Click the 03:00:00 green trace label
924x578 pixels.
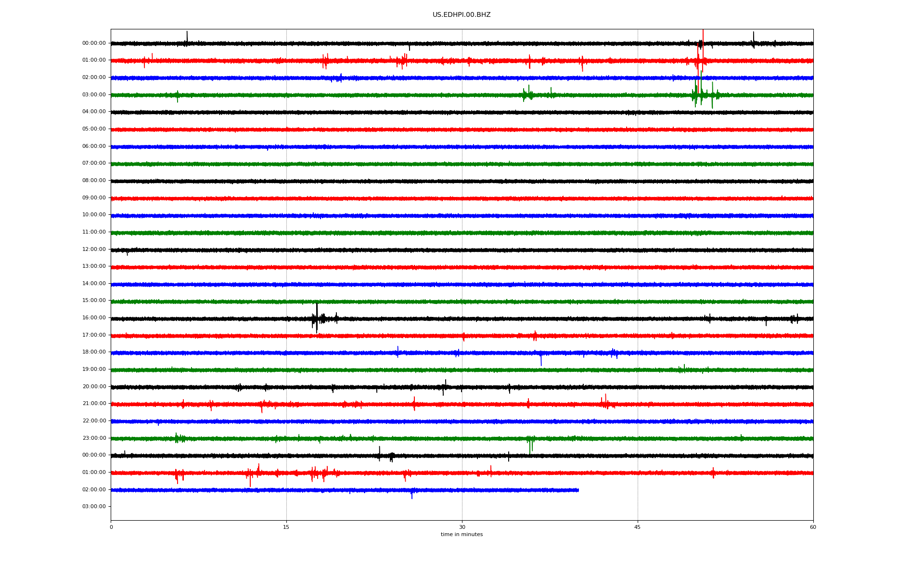coord(94,95)
